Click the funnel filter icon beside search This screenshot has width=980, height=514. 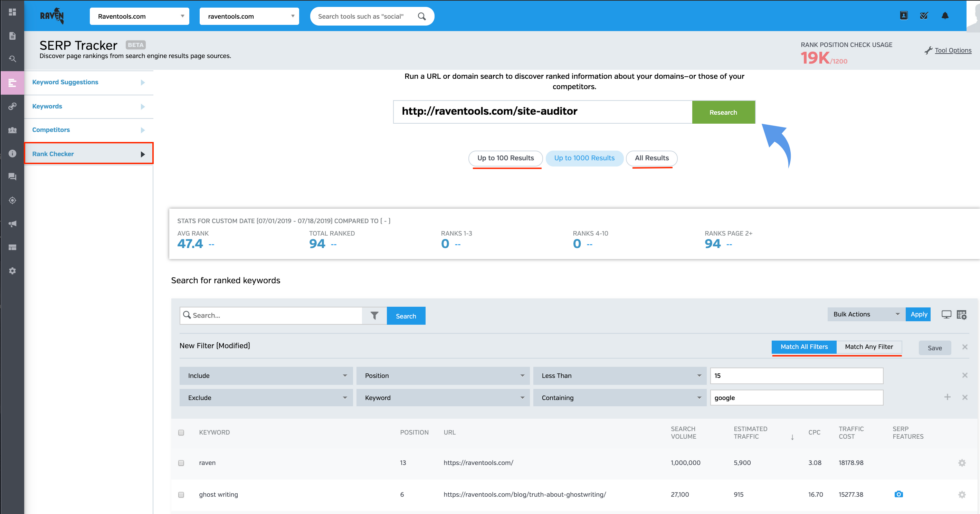[374, 315]
